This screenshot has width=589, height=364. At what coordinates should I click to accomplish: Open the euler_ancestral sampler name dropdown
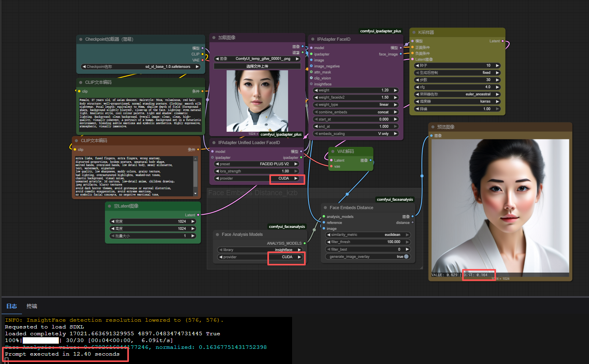click(457, 94)
